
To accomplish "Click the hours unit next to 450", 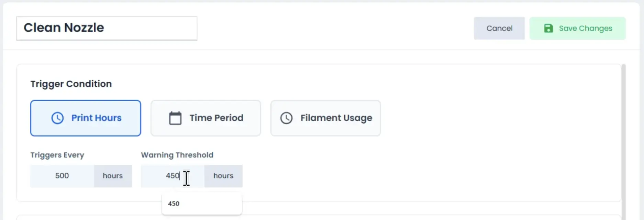I will point(223,176).
